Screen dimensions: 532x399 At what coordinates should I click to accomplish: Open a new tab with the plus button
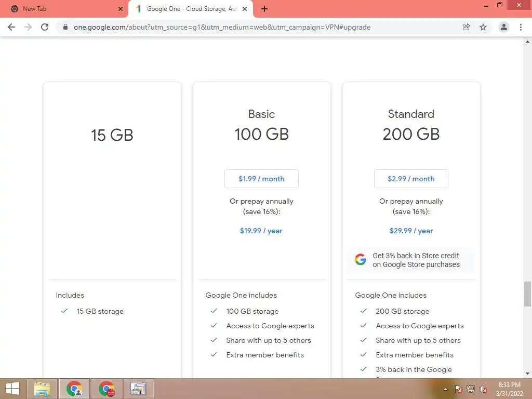pyautogui.click(x=264, y=9)
